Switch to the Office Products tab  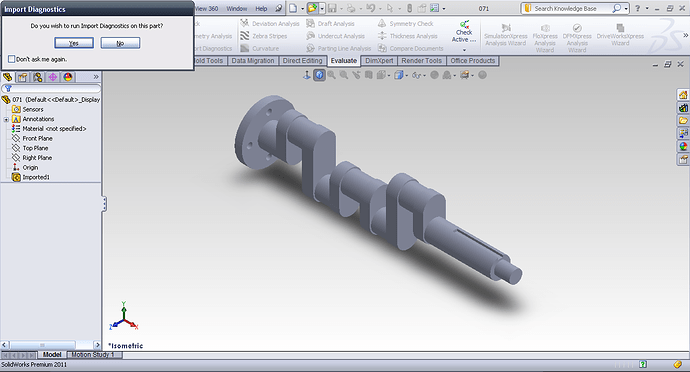coord(473,61)
